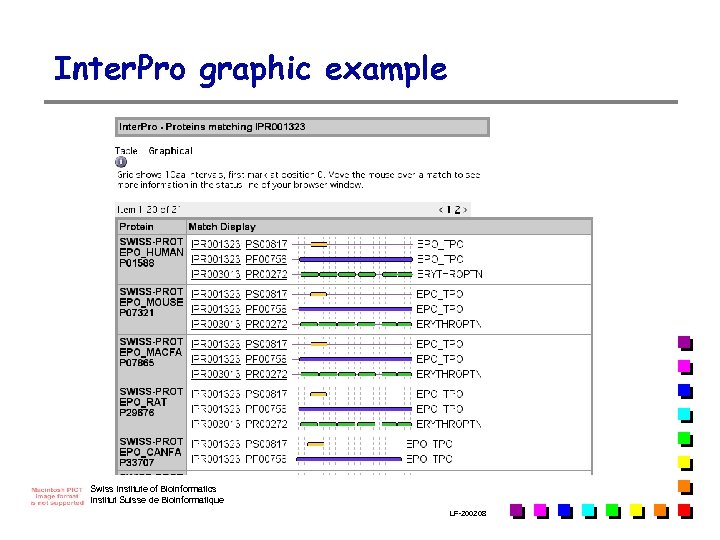Image resolution: width=720 pixels, height=540 pixels.
Task: Open PS00817 entry in the EPO_CANFA row
Action: click(266, 444)
